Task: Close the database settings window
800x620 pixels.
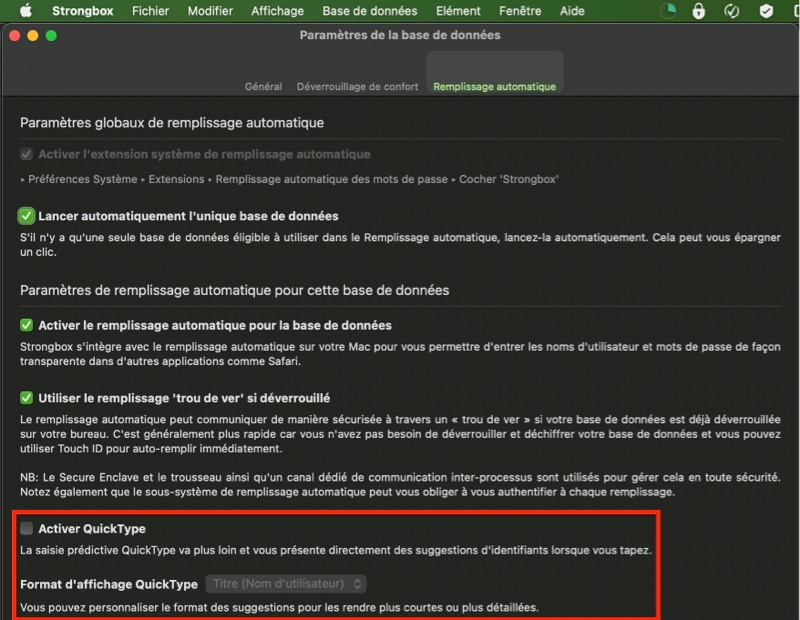Action: (x=15, y=35)
